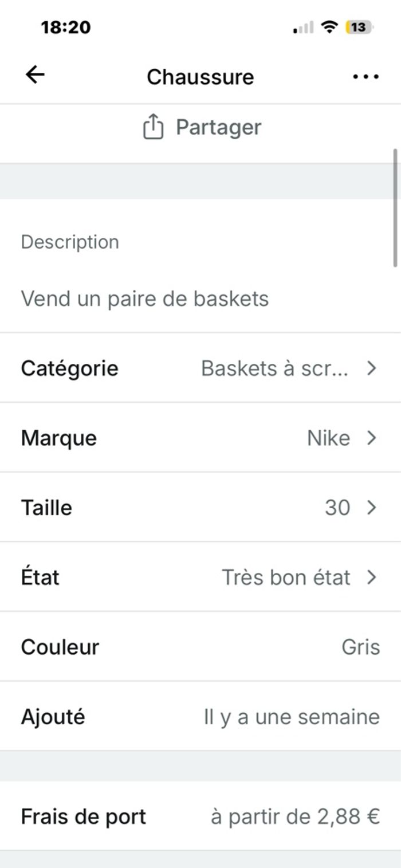Tap the Wi-Fi indicator in status bar
The height and width of the screenshot is (868, 401).
[330, 26]
